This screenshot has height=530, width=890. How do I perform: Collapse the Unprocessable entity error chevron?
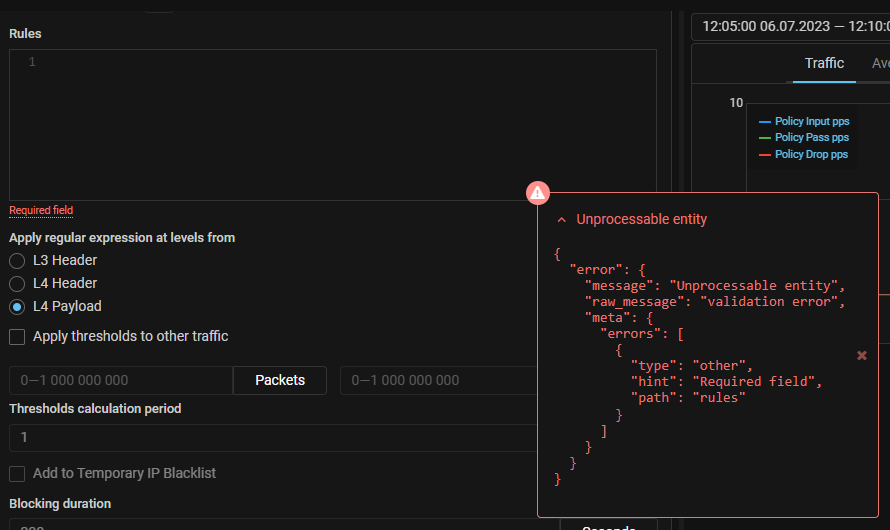[x=561, y=220]
